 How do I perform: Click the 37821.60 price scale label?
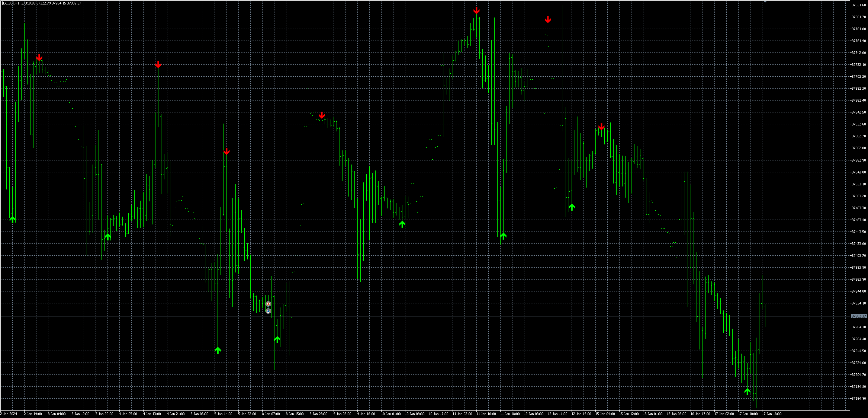coord(859,5)
